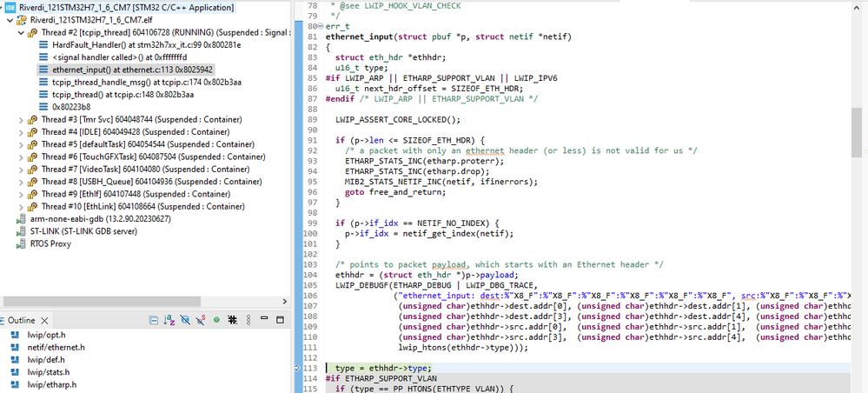Click line number 104 in the editor gutter
Screen dimensions: 868x393
click(310, 275)
